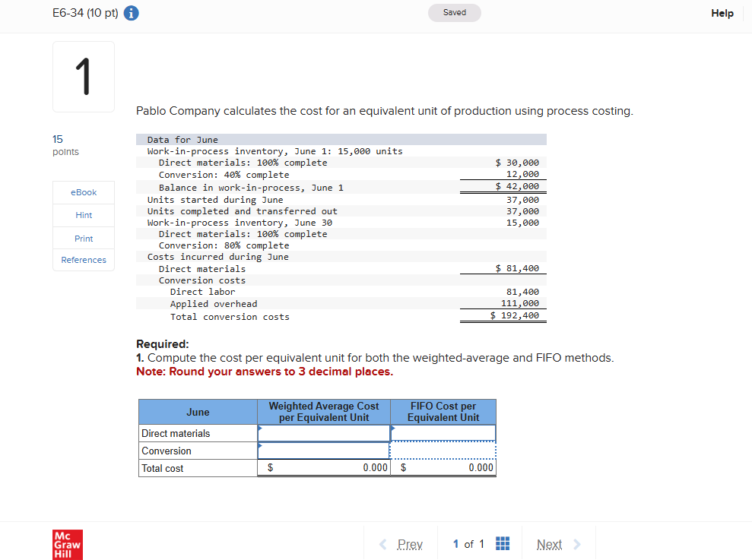Click the Next chevron arrow
This screenshot has width=752, height=560.
pos(577,544)
